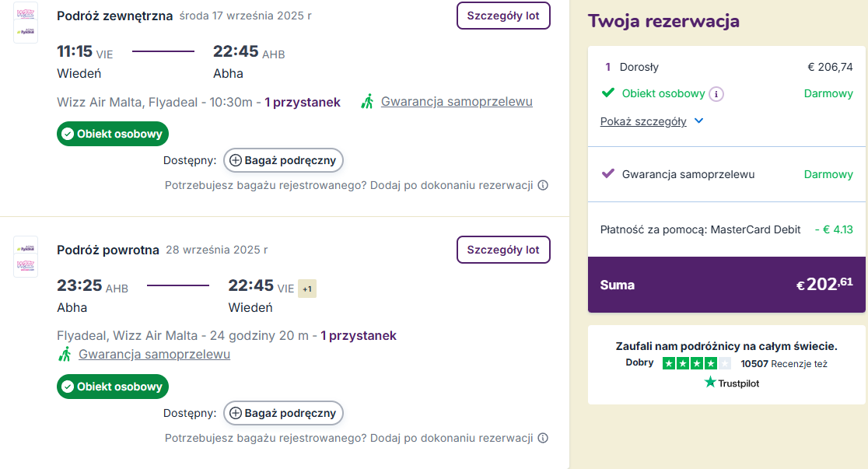Click outbound arrival time 22:45 AHB
Viewport: 868px width, 469px height.
tap(249, 51)
